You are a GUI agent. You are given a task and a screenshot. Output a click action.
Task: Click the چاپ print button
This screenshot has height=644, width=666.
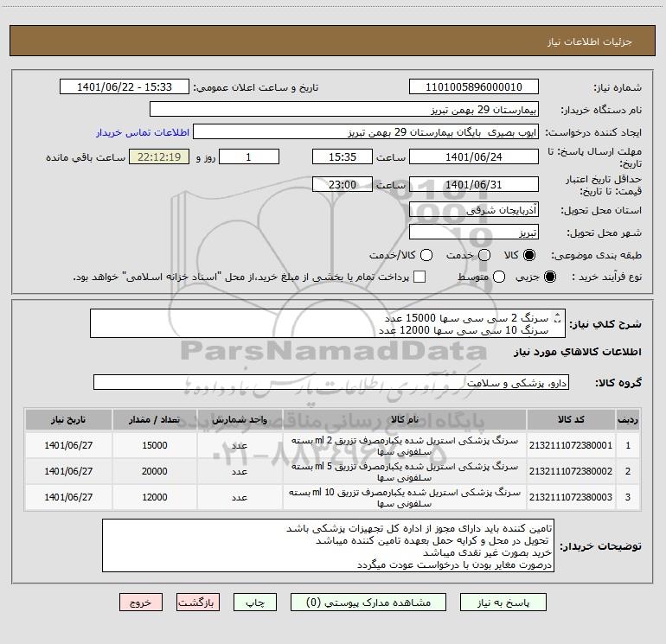tap(255, 603)
